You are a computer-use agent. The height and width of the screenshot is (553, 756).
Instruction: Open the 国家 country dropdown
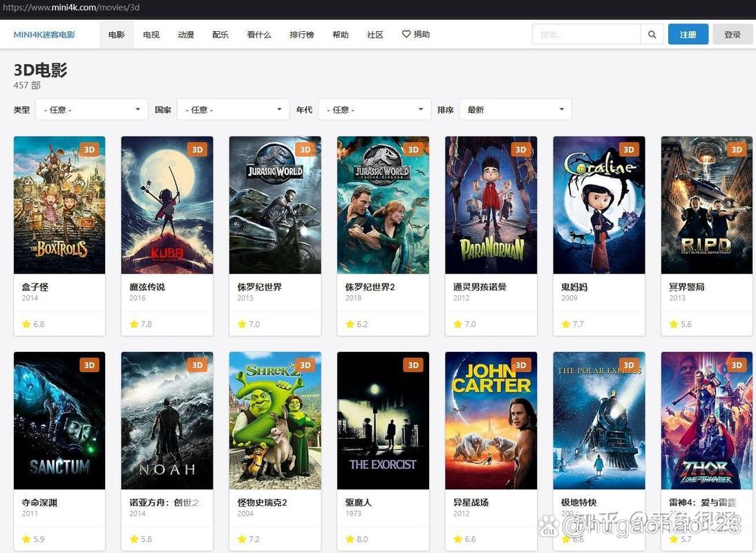(x=234, y=109)
